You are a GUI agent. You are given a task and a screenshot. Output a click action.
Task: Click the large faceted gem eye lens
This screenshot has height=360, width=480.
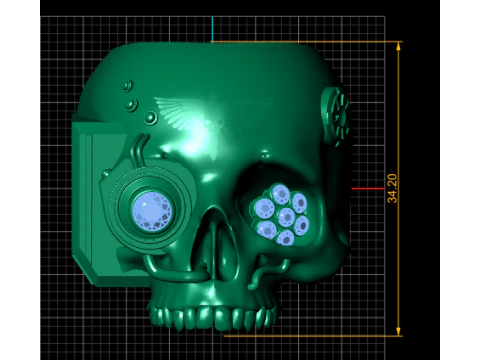(152, 212)
